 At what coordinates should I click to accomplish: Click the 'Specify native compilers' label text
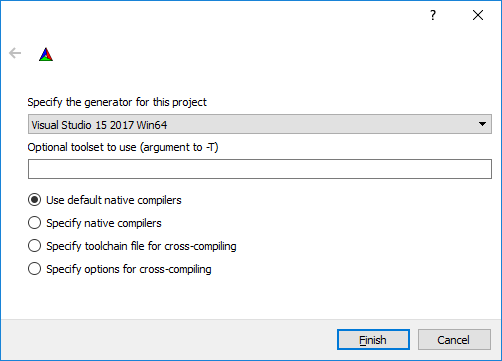click(104, 223)
